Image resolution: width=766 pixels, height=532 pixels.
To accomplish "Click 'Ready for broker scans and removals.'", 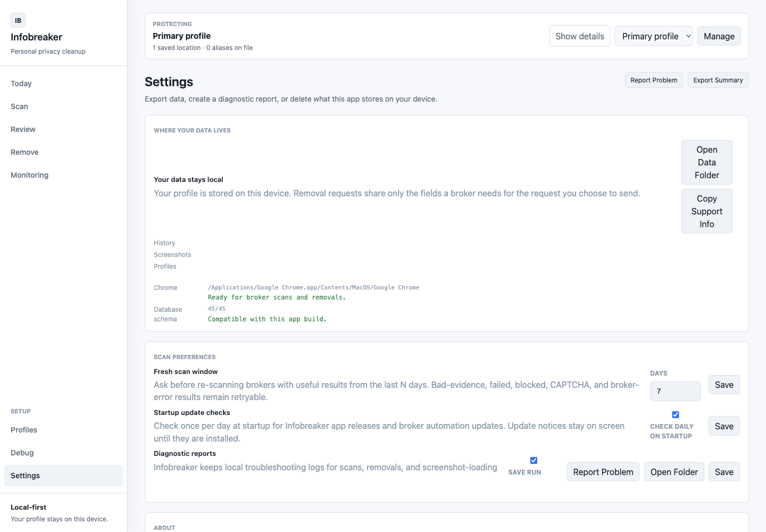I will (x=277, y=297).
